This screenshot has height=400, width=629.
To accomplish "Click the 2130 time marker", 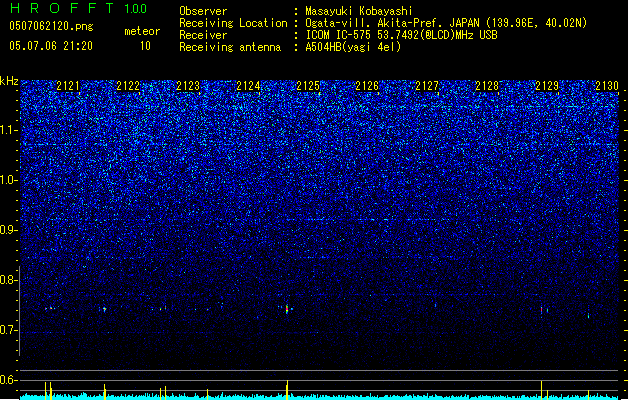I will 607,86.
